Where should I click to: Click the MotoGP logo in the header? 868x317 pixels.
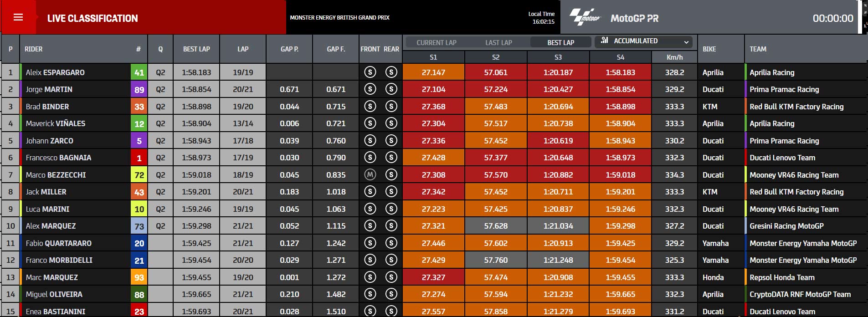(x=585, y=17)
